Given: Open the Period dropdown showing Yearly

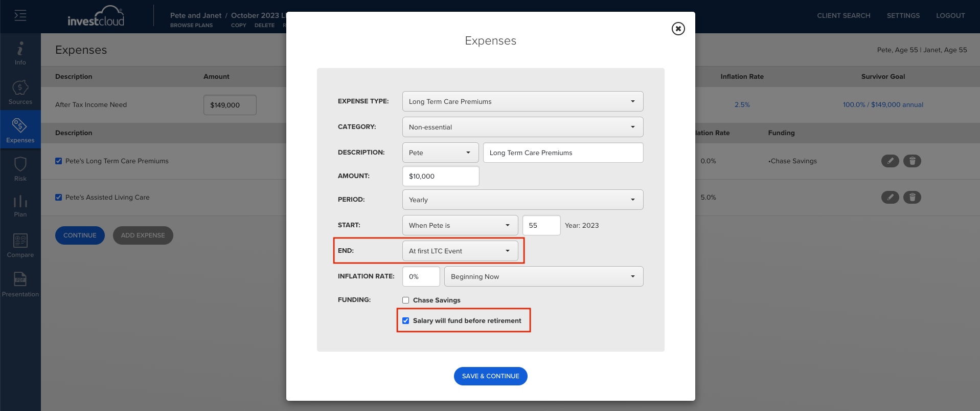Looking at the screenshot, I should (x=522, y=200).
